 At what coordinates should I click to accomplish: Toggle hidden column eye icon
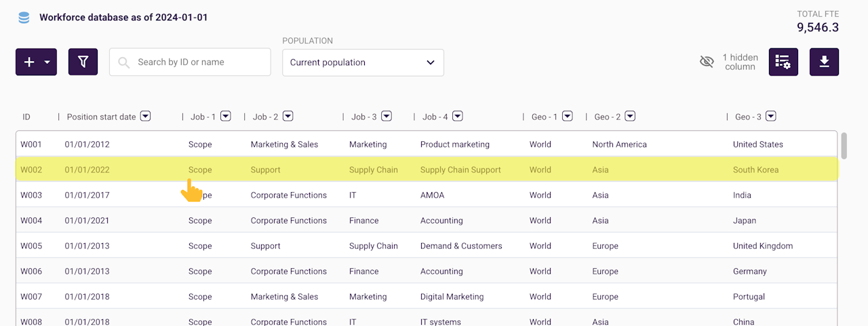pos(707,62)
